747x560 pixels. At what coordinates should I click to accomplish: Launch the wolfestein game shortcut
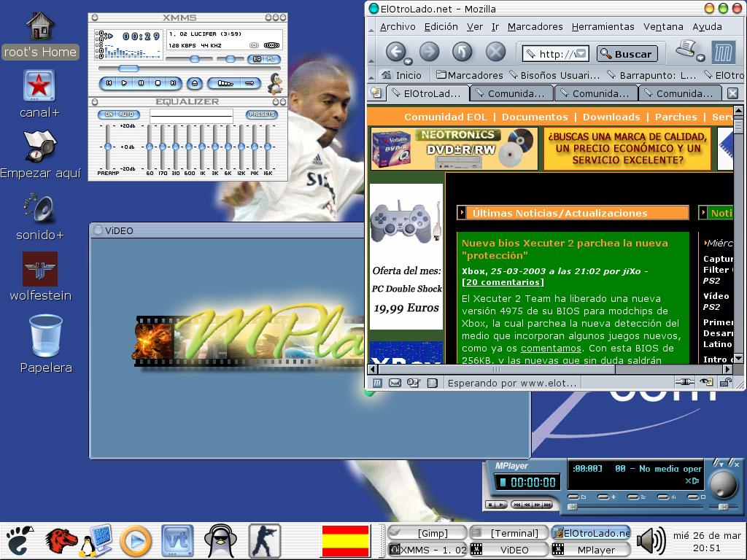(41, 276)
